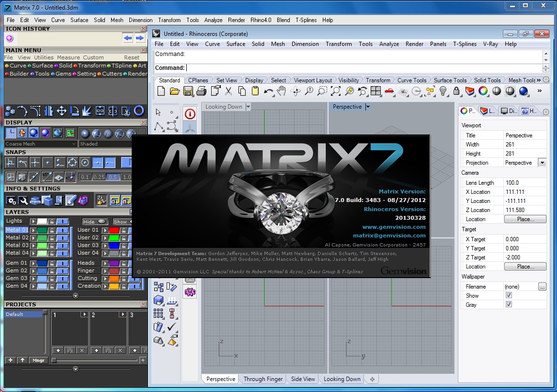557x392 pixels.
Task: Toggle the Gray wallpaper checkbox
Action: click(509, 304)
